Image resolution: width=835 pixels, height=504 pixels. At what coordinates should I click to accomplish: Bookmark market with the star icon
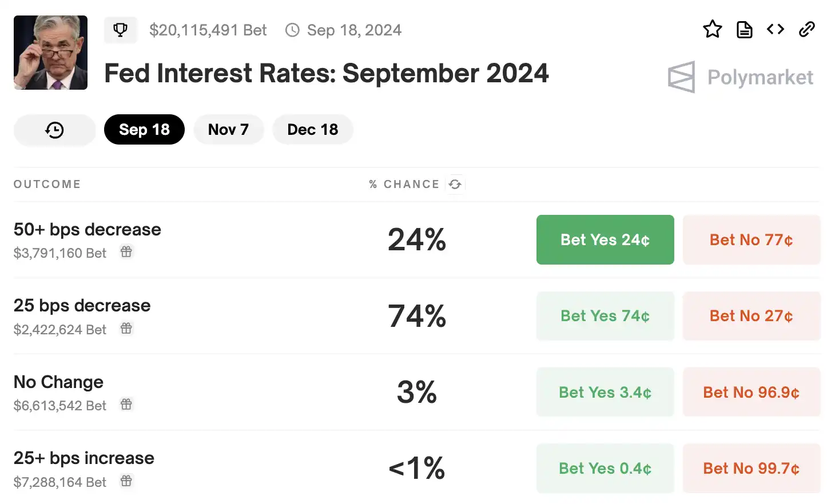point(712,29)
